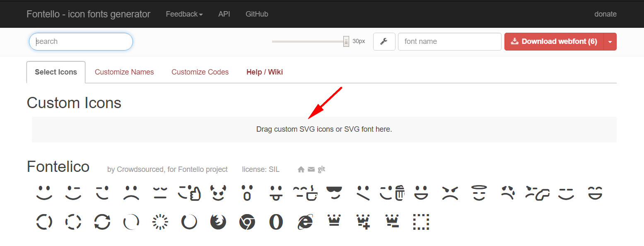This screenshot has width=644, height=246.
Task: Select the dotted sunburst spinner icon
Action: [160, 222]
